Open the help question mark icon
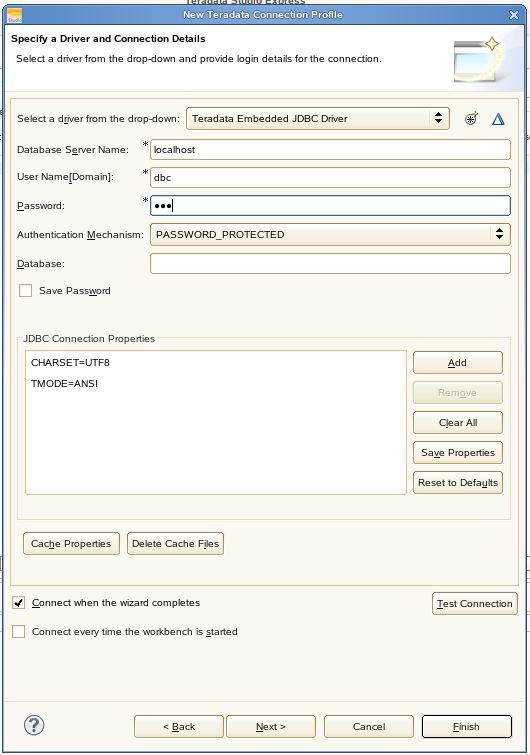 pos(34,725)
